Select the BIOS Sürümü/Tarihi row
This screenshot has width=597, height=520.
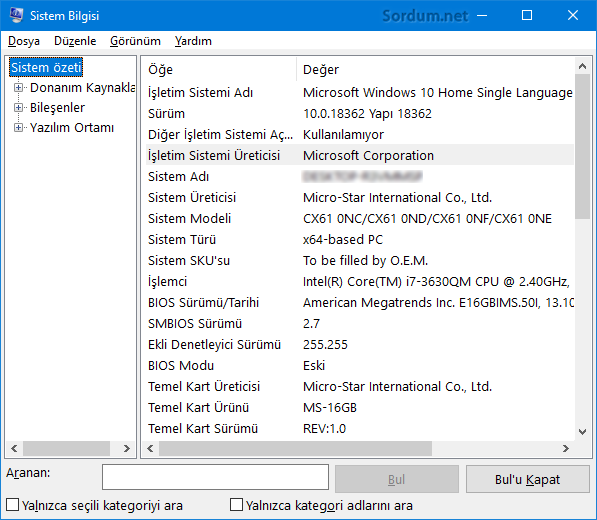tap(360, 302)
